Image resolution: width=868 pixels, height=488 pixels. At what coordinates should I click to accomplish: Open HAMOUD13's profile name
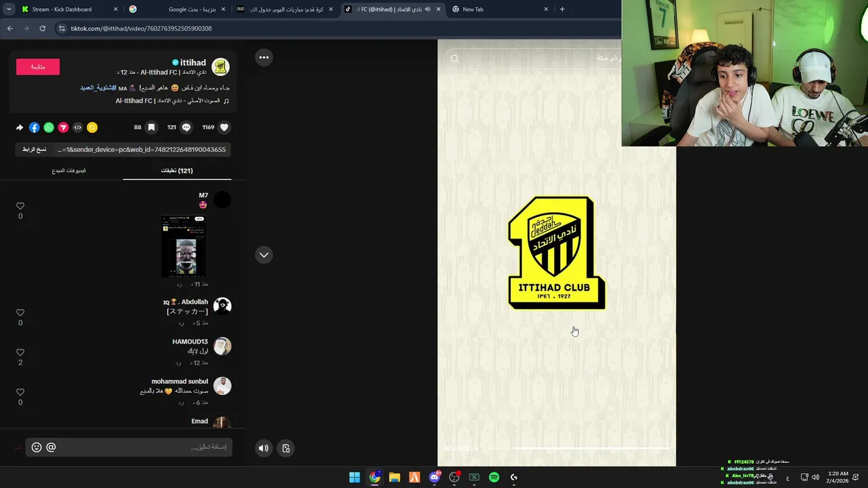coord(190,342)
